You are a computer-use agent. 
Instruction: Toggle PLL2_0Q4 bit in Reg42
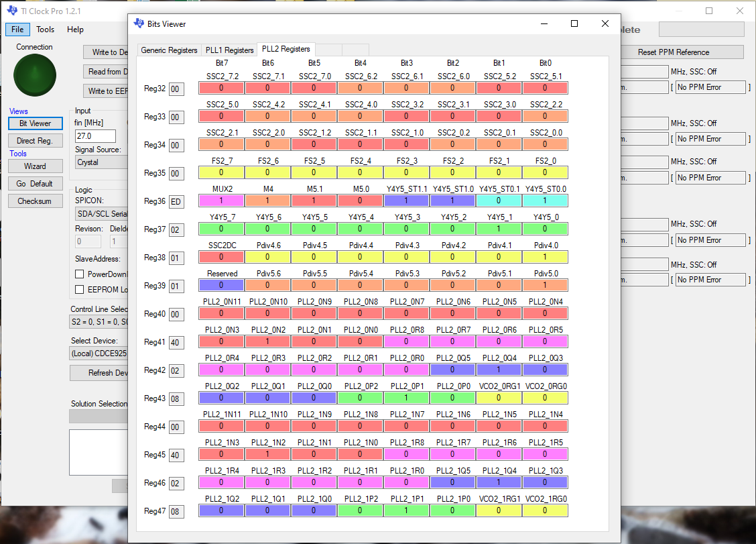[x=499, y=370]
